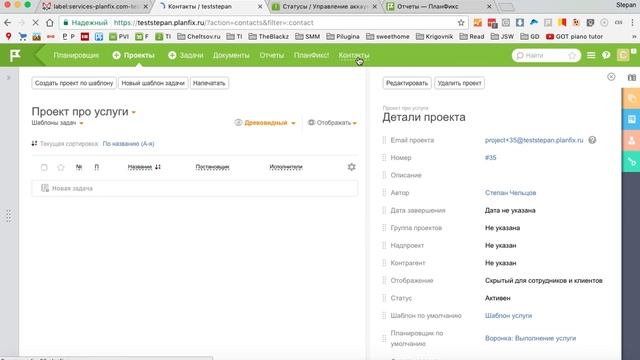Open the Cheltsov.ru bookmark folder
640x360 pixels.
click(x=199, y=37)
